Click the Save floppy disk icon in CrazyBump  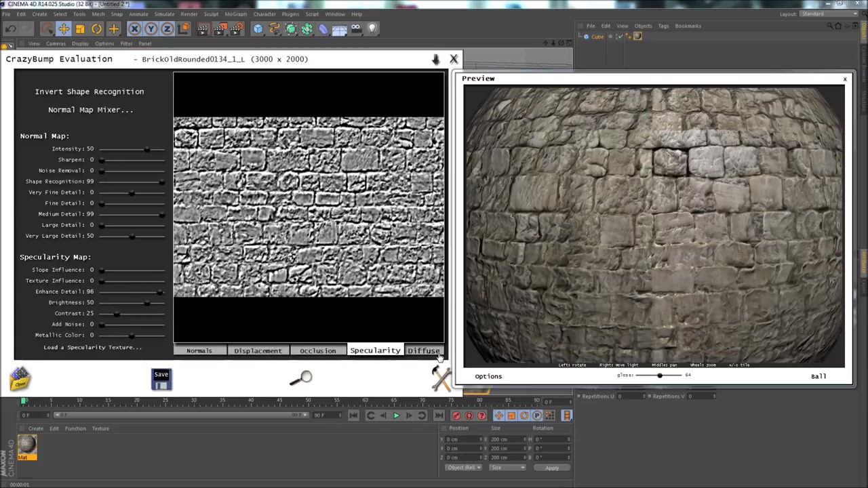(161, 380)
